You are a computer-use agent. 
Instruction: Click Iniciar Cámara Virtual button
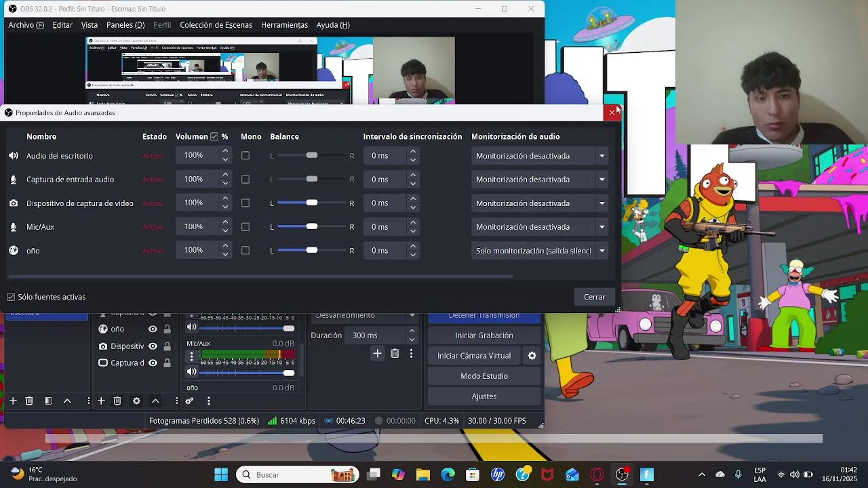click(474, 356)
